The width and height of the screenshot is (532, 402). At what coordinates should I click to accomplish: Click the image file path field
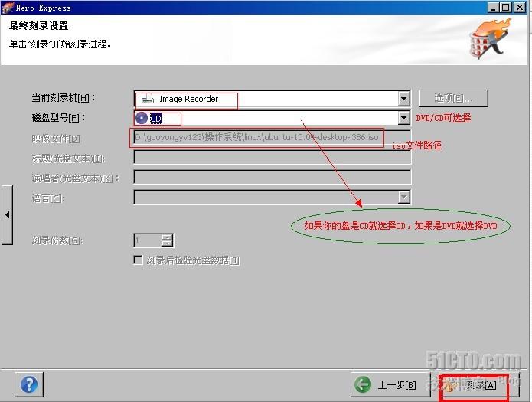click(272, 138)
